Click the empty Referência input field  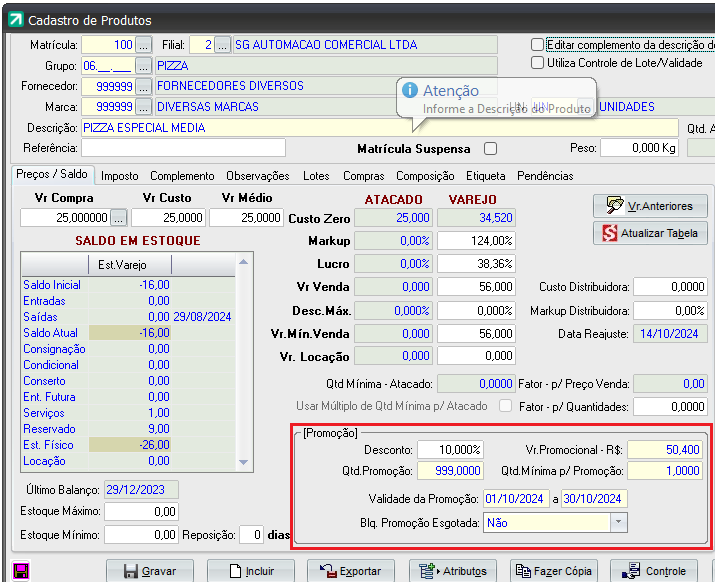(183, 148)
